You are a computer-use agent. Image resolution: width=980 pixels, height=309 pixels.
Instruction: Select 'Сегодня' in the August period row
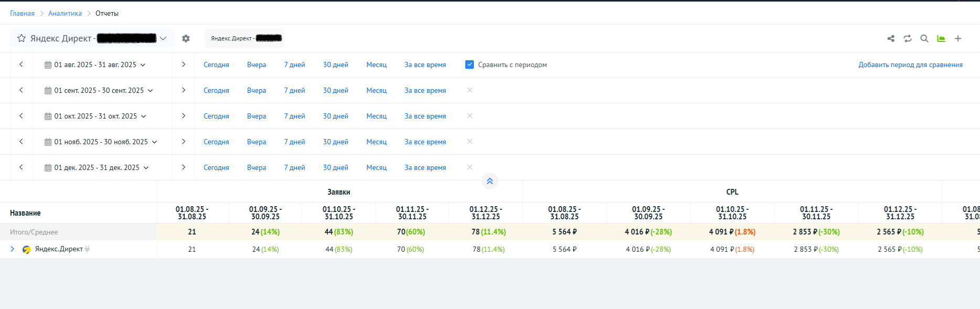(216, 65)
